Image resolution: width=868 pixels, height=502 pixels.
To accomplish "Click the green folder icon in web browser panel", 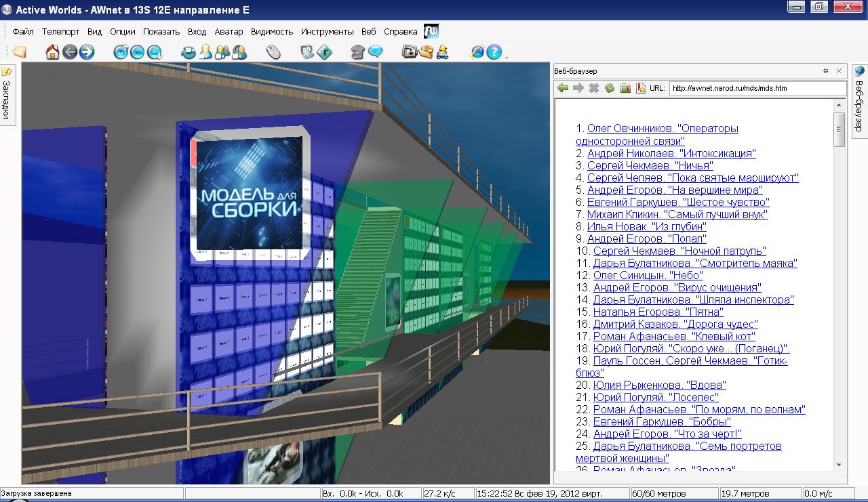I will coord(625,88).
